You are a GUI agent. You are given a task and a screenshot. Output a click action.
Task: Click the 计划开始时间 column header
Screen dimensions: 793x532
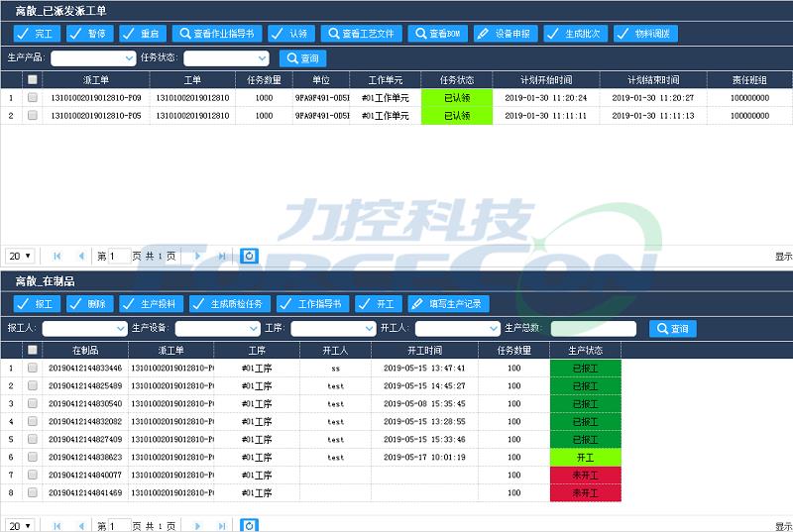(x=546, y=80)
